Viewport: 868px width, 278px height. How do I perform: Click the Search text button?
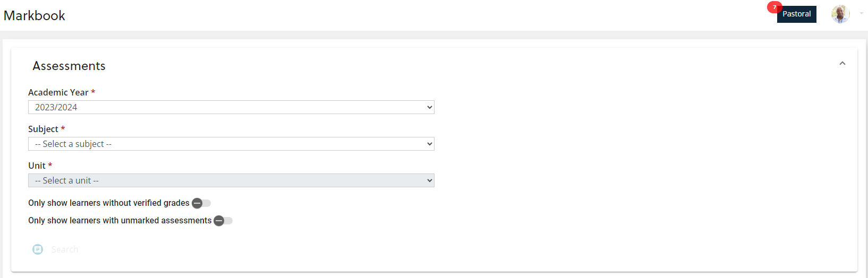click(x=65, y=249)
